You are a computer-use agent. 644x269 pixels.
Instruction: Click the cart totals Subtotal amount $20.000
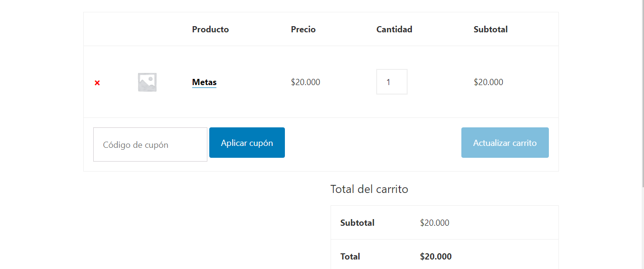(435, 223)
